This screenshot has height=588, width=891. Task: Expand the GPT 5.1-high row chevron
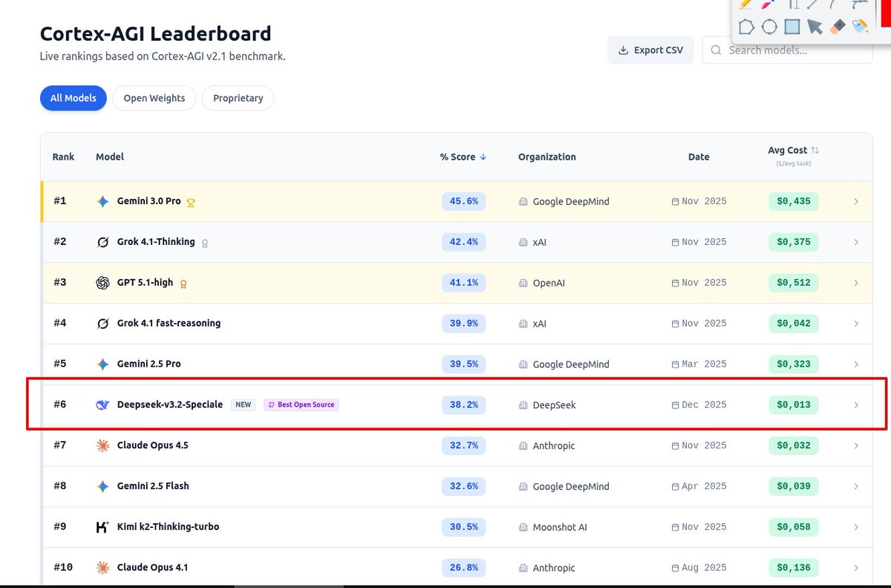[x=856, y=283]
